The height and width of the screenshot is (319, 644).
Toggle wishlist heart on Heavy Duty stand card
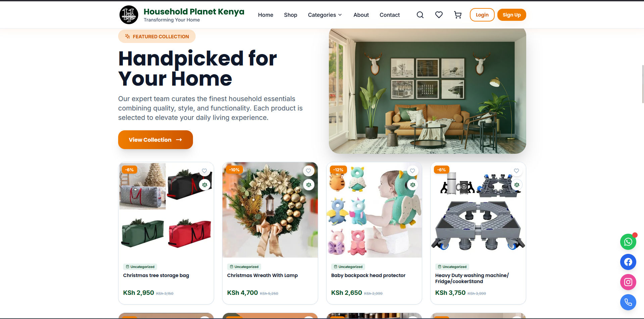516,171
